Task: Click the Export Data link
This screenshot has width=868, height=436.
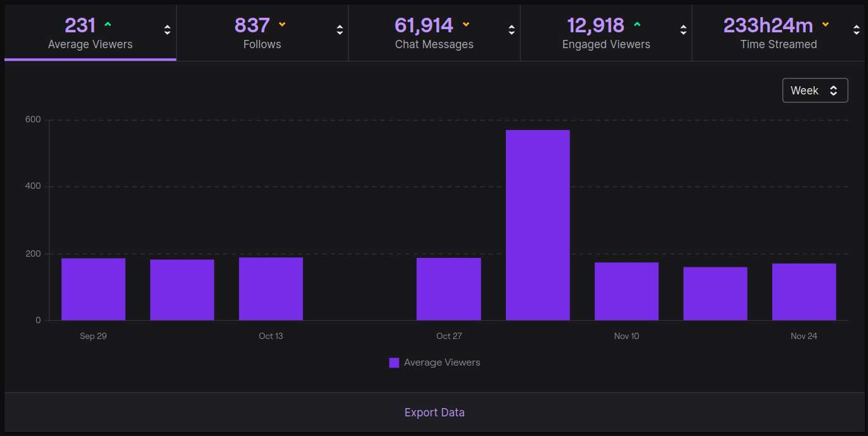Action: point(434,413)
